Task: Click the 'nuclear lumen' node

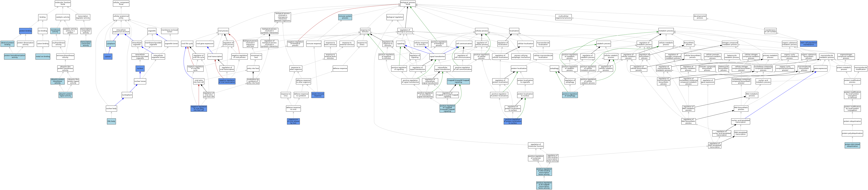Action: 140,81
